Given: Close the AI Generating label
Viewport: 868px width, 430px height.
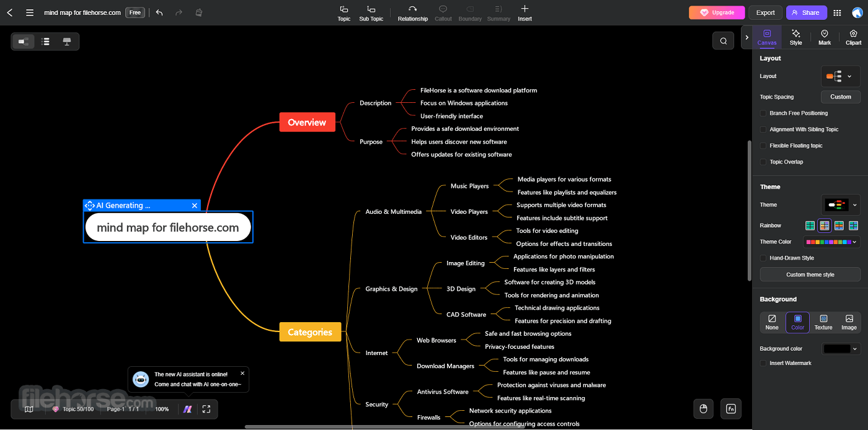Looking at the screenshot, I should pyautogui.click(x=195, y=206).
